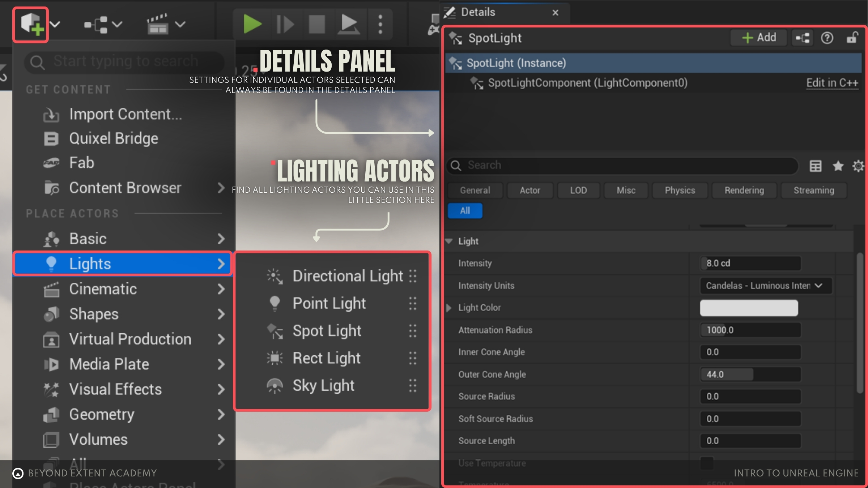
Task: Open the Details settings gear icon
Action: tap(858, 166)
